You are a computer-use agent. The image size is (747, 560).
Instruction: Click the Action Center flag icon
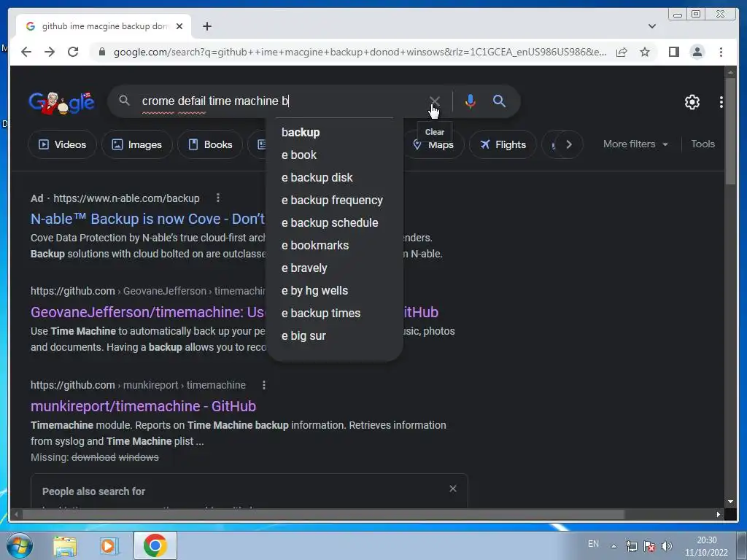649,546
